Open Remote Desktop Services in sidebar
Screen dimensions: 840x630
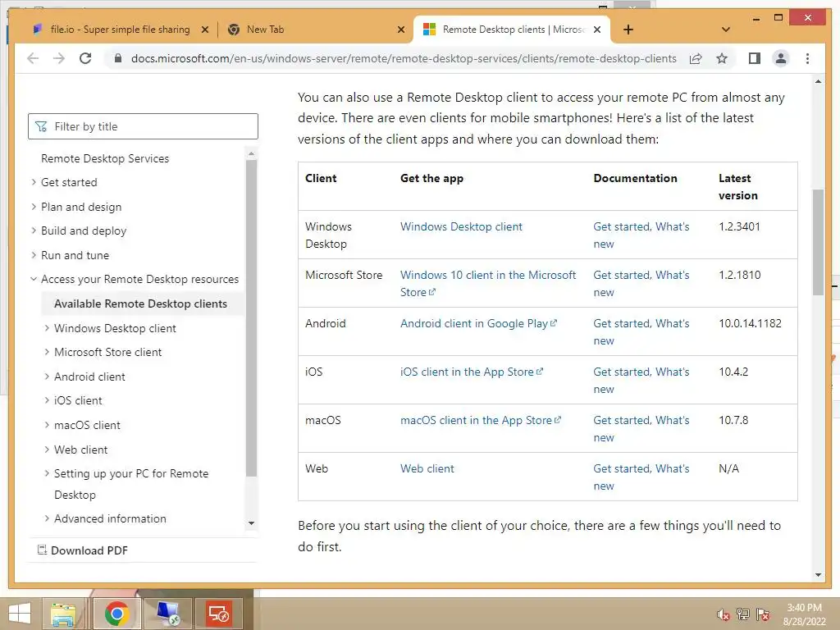tap(105, 158)
